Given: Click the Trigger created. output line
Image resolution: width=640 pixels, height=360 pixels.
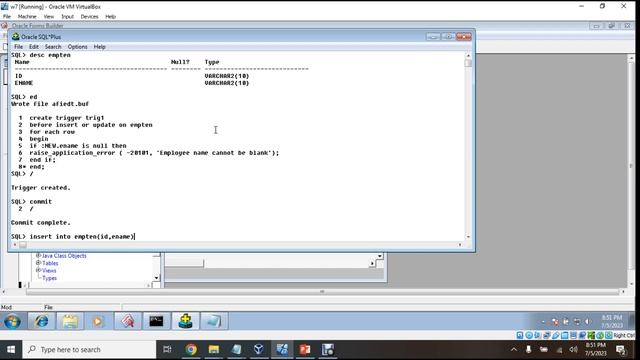Looking at the screenshot, I should coord(41,188).
